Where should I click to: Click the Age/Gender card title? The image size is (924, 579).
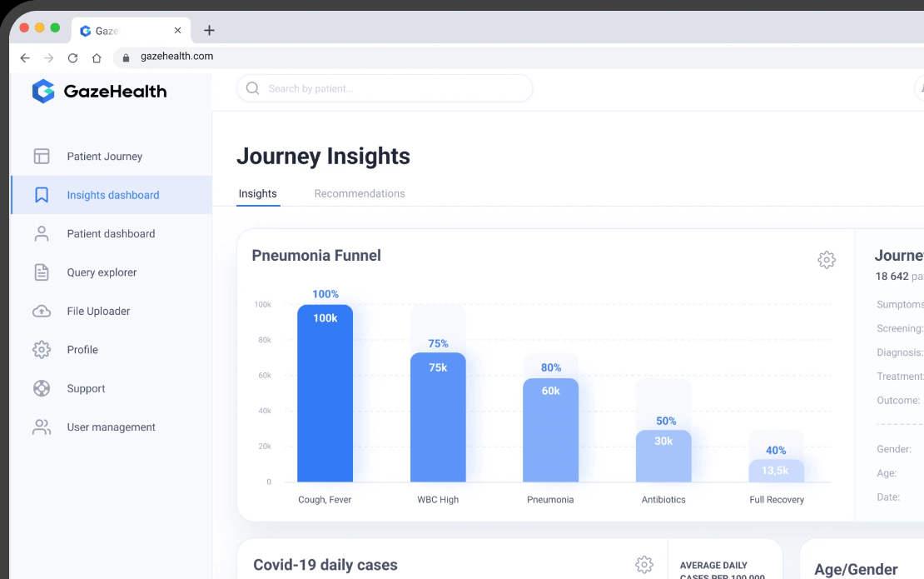[x=856, y=569]
